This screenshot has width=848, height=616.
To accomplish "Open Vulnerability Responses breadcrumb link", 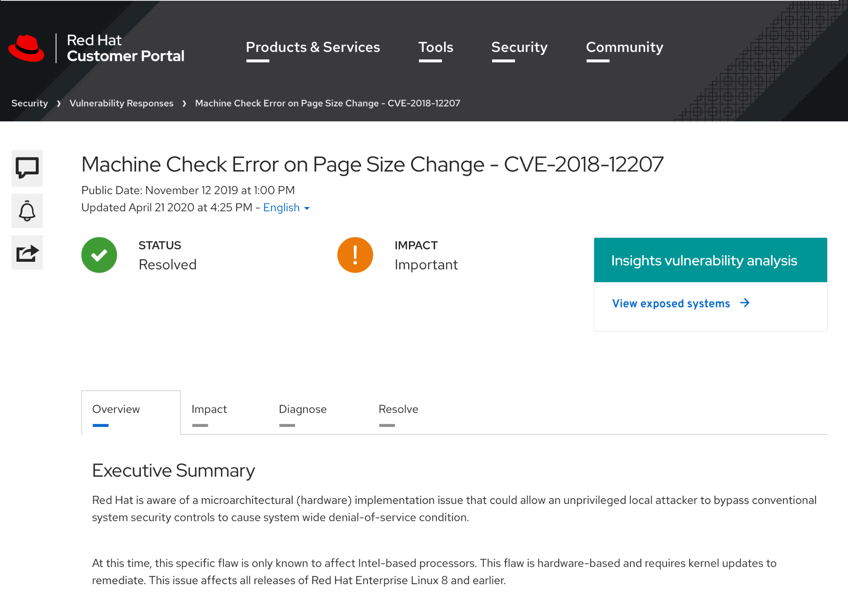I will [121, 103].
